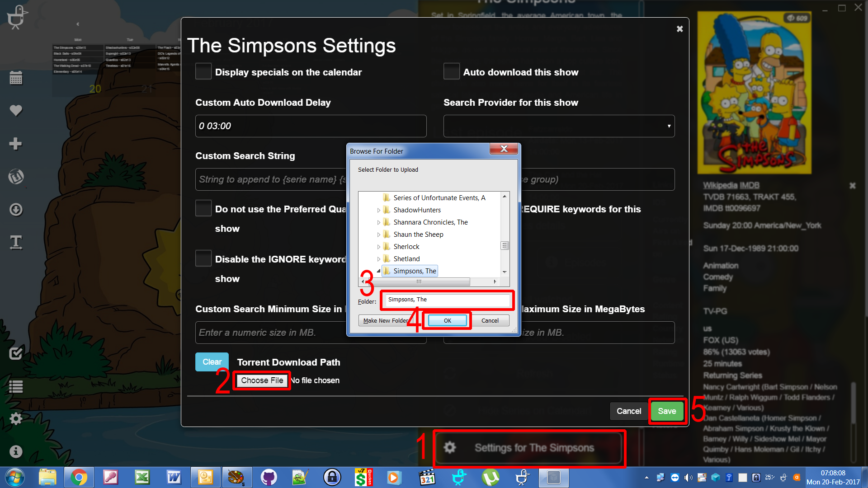Open the gear settings sidebar icon
Image resolution: width=868 pixels, height=488 pixels.
pos(16,418)
